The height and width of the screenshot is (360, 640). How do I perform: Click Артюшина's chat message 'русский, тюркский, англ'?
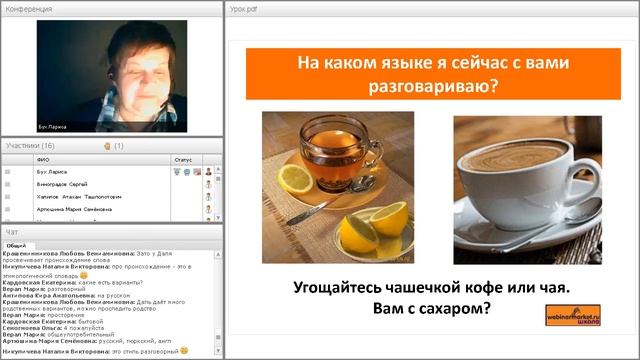click(x=135, y=341)
